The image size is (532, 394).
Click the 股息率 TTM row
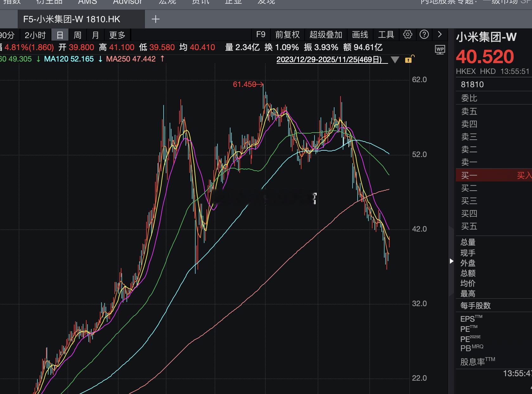pyautogui.click(x=494, y=362)
